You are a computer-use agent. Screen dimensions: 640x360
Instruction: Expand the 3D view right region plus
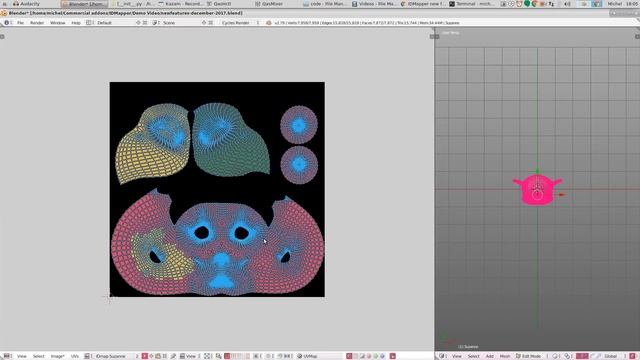[x=637, y=37]
